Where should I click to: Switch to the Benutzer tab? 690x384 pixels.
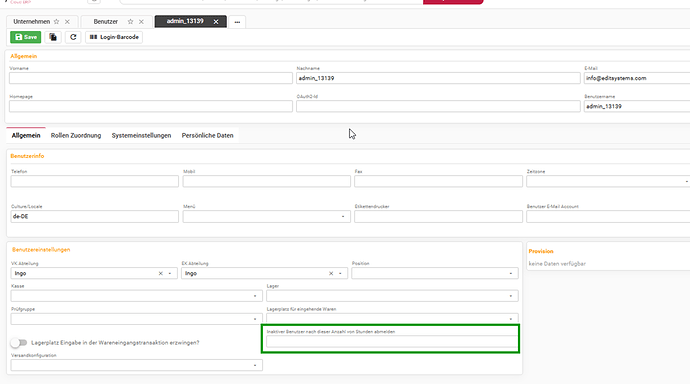click(106, 22)
